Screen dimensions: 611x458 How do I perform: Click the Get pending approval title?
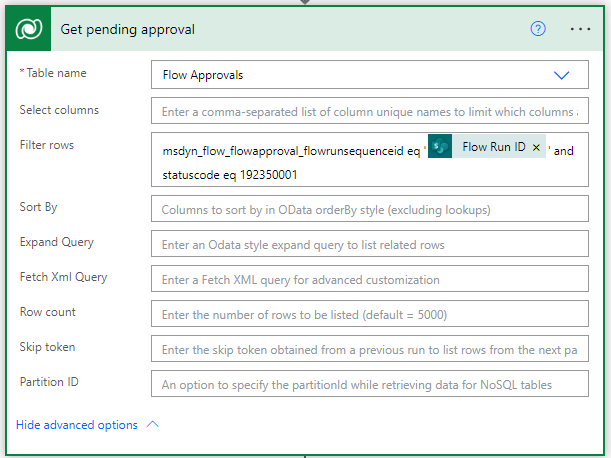127,29
